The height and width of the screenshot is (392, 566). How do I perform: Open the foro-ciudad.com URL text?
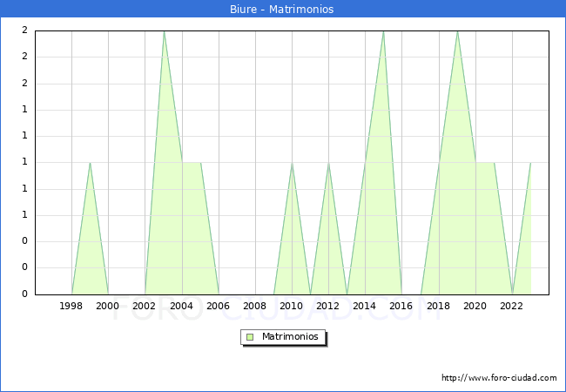click(x=499, y=378)
